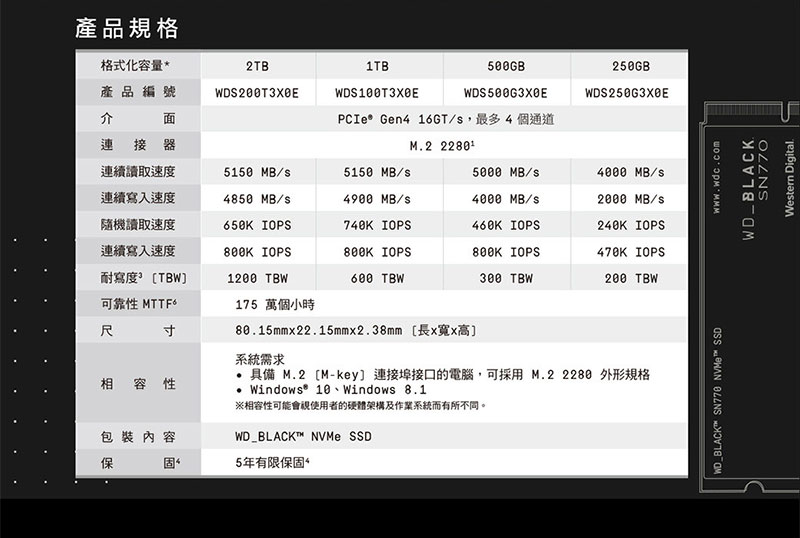Viewport: 800px width, 538px height.
Task: Click the 240K IOPS value
Action: pos(631,226)
